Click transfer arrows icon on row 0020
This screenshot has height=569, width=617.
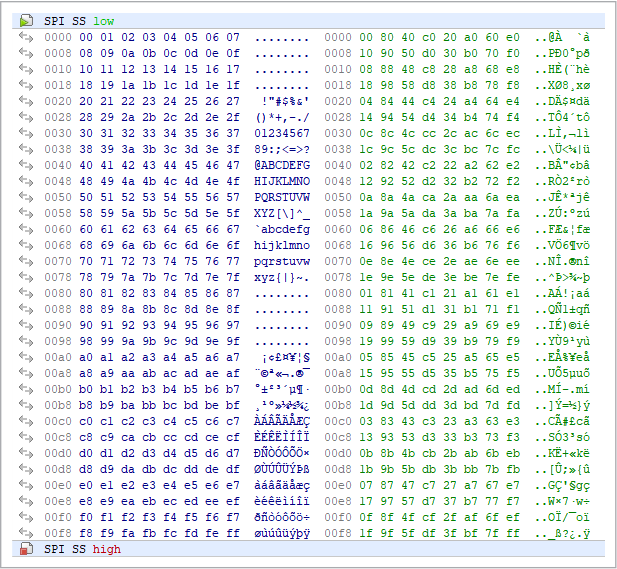point(26,101)
